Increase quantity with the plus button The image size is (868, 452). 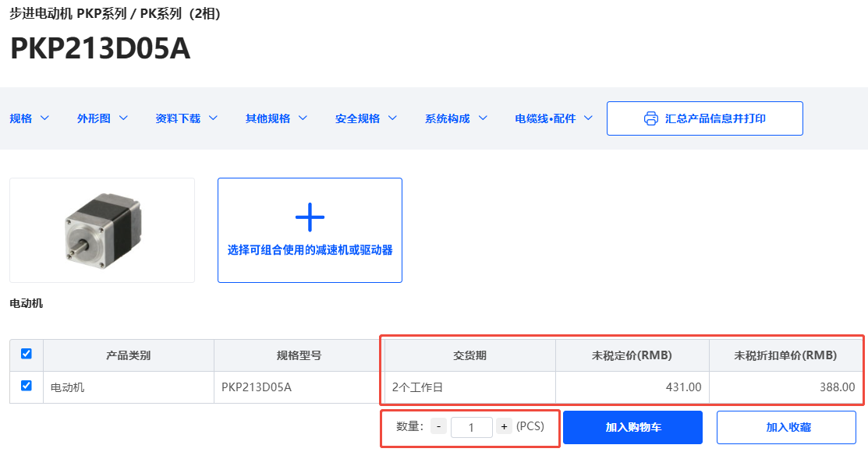tap(504, 426)
